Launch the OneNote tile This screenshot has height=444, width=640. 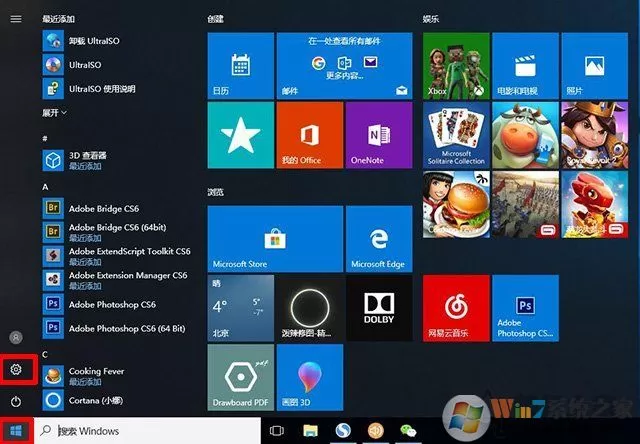point(379,135)
